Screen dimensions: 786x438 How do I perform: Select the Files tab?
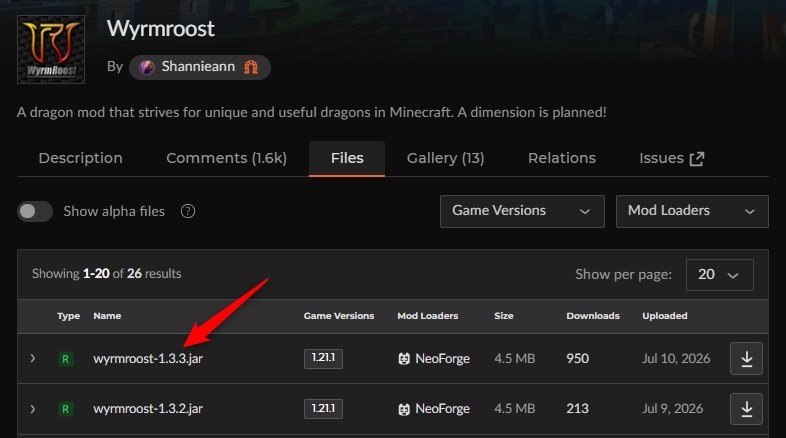[x=347, y=158]
